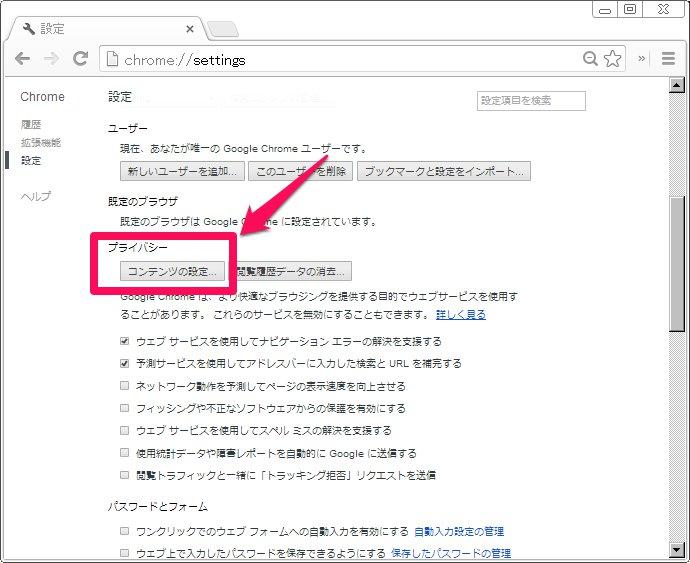
Task: Click the 設定項目を検索 search box
Action: [x=531, y=101]
